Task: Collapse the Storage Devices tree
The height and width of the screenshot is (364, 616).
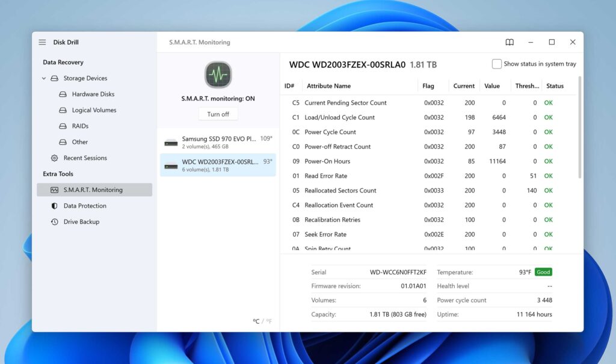Action: [43, 78]
